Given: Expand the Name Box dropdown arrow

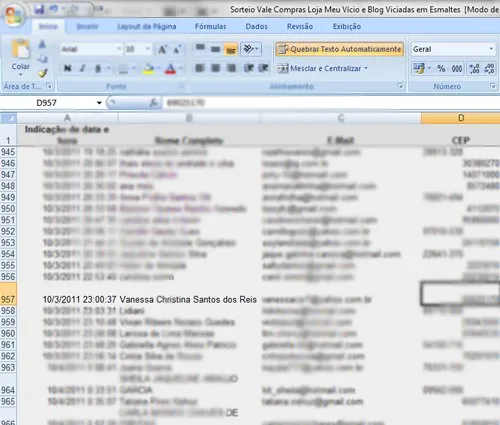Looking at the screenshot, I should (99, 103).
